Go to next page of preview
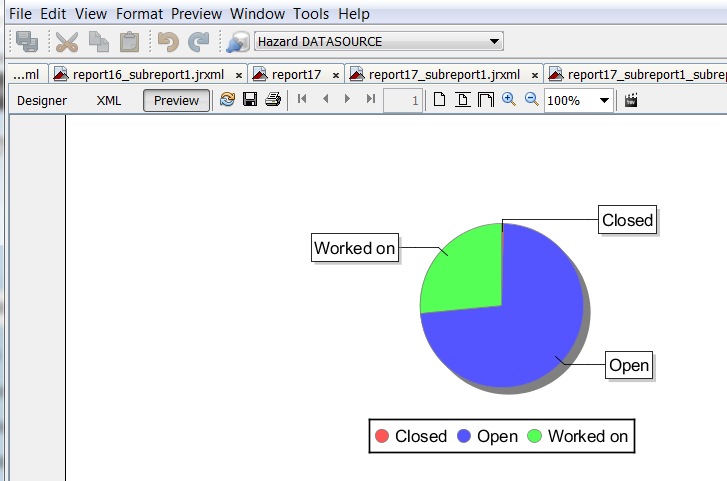Image resolution: width=727 pixels, height=481 pixels. point(347,99)
